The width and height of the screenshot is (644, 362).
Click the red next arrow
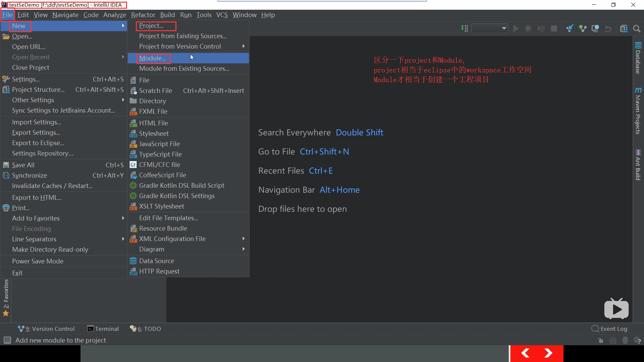click(548, 353)
